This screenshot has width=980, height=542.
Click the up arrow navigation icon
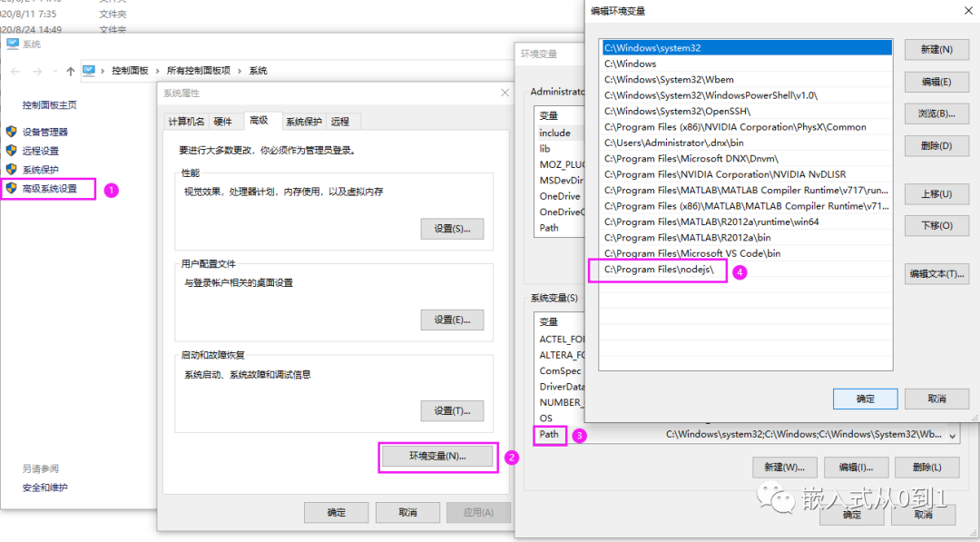point(71,71)
